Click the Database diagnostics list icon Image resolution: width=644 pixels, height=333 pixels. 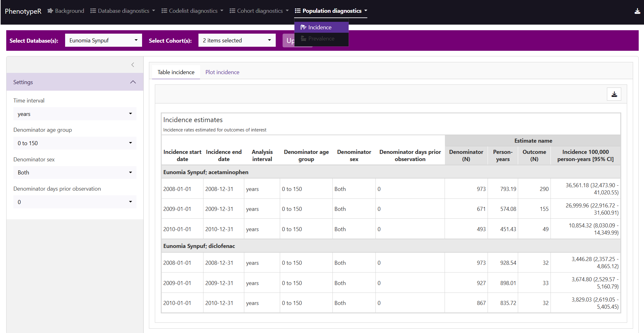coord(93,11)
